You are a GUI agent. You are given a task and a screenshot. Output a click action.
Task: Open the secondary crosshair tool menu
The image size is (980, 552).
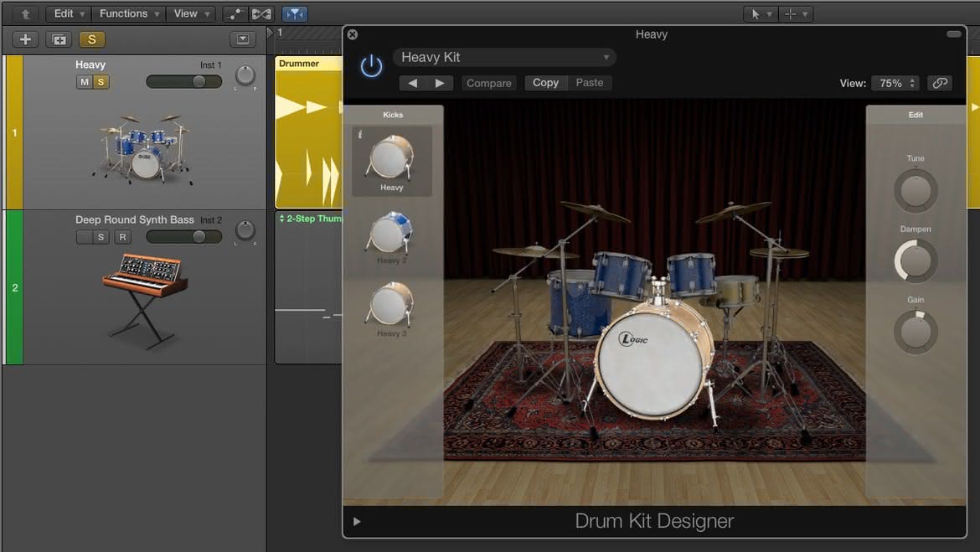[796, 13]
